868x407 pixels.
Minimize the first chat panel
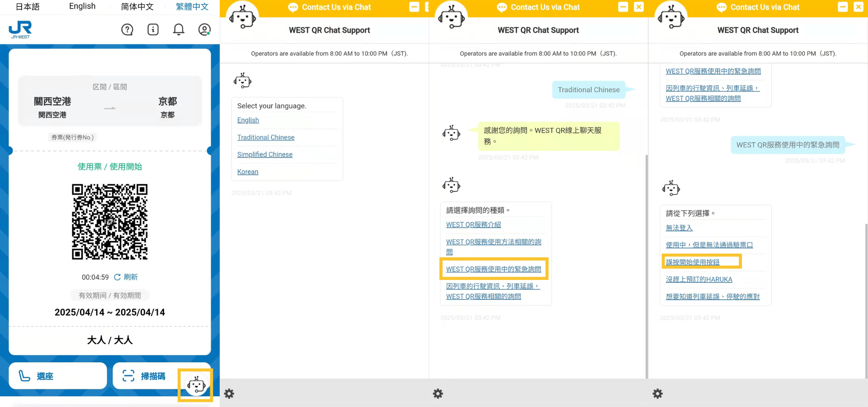coord(414,7)
